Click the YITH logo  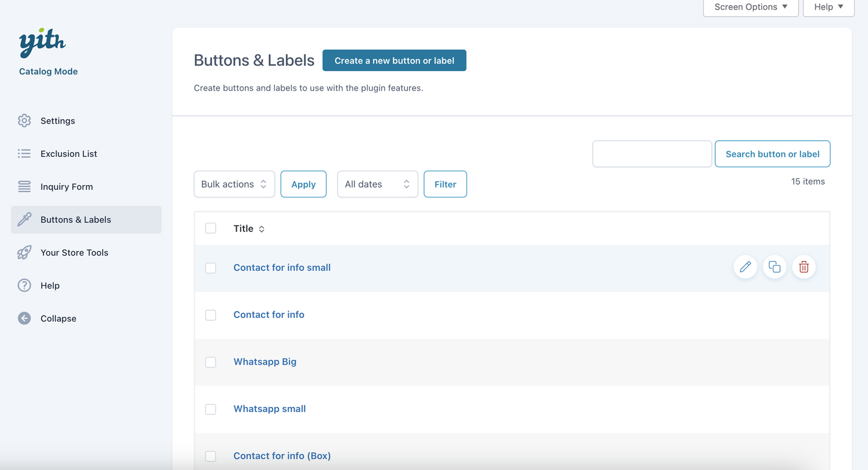(42, 45)
